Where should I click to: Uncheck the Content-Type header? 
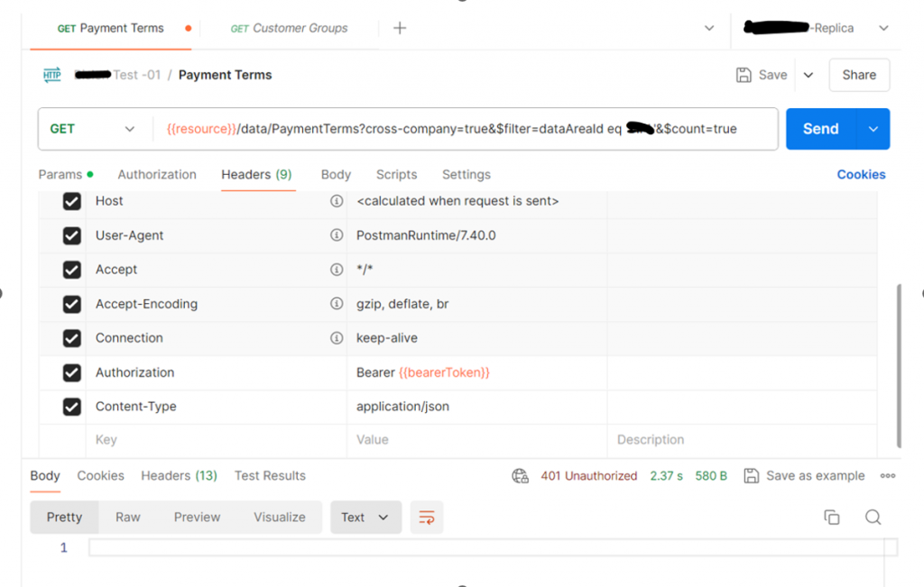click(71, 407)
